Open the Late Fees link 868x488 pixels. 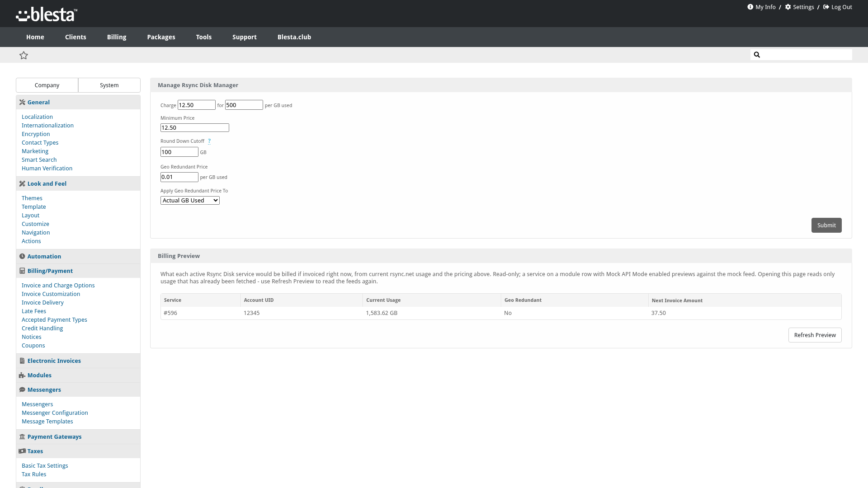click(34, 311)
